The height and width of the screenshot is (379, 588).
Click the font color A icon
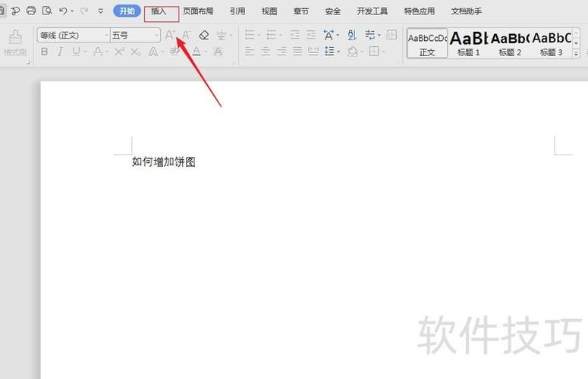(x=196, y=52)
